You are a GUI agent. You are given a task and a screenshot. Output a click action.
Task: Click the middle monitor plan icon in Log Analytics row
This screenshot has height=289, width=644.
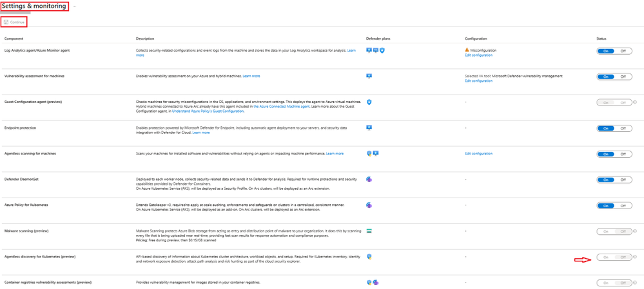375,50
